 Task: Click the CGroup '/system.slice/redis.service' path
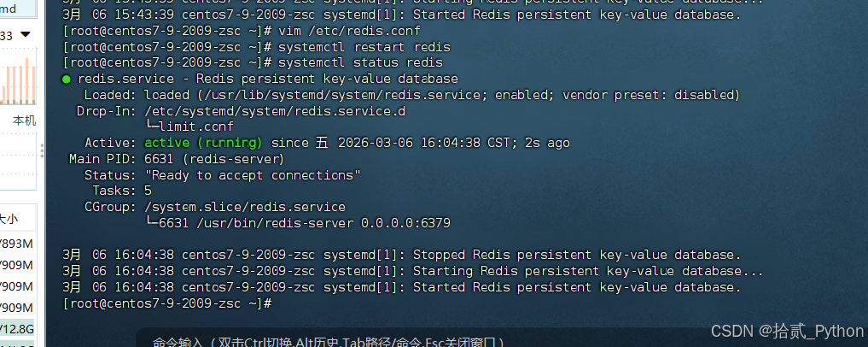pyautogui.click(x=245, y=208)
